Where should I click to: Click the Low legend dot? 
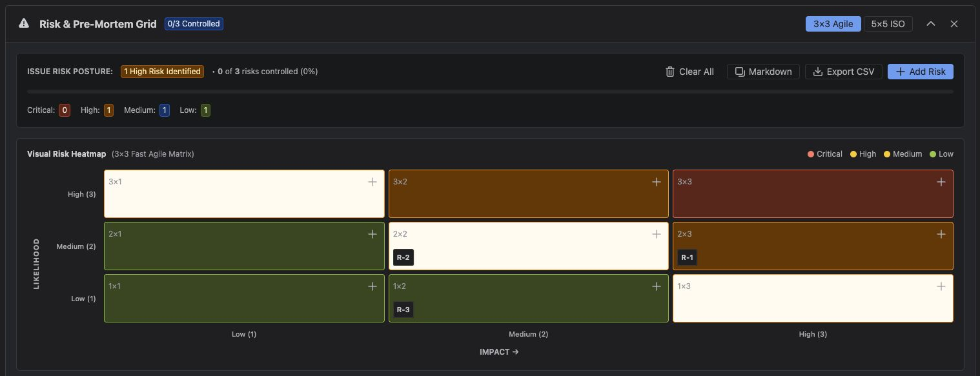pos(932,154)
